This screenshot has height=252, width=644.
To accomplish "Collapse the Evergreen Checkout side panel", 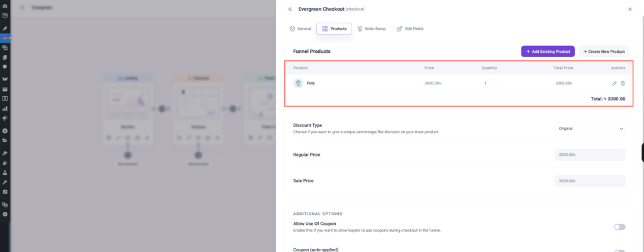I will tap(290, 9).
